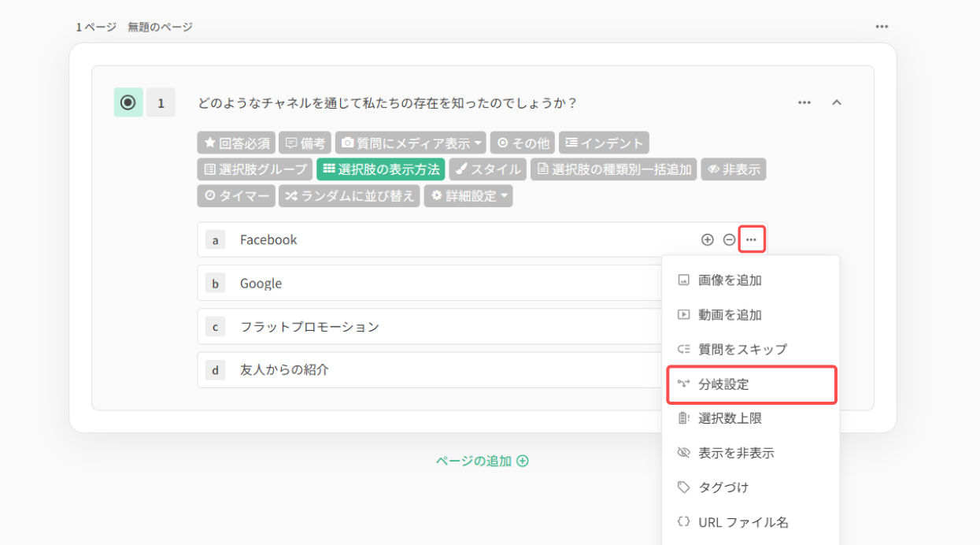980x545 pixels.
Task: Edit the Google choice text
Action: click(x=261, y=284)
